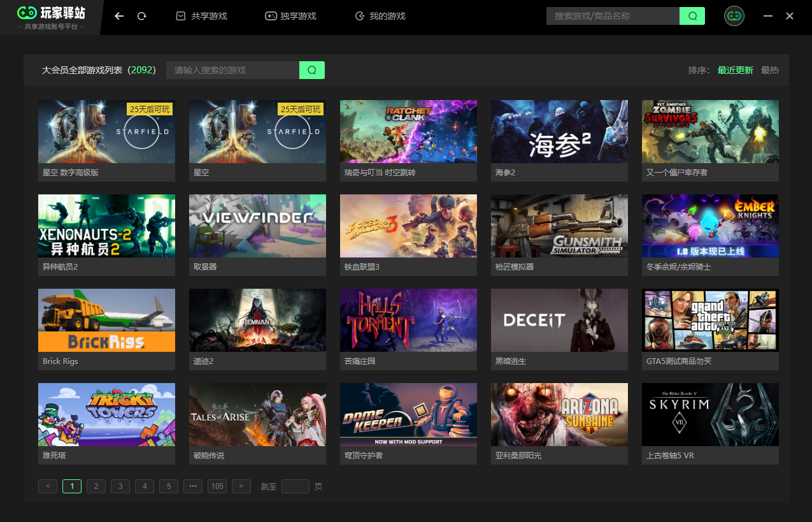Click the refresh icon in top bar

click(x=142, y=16)
